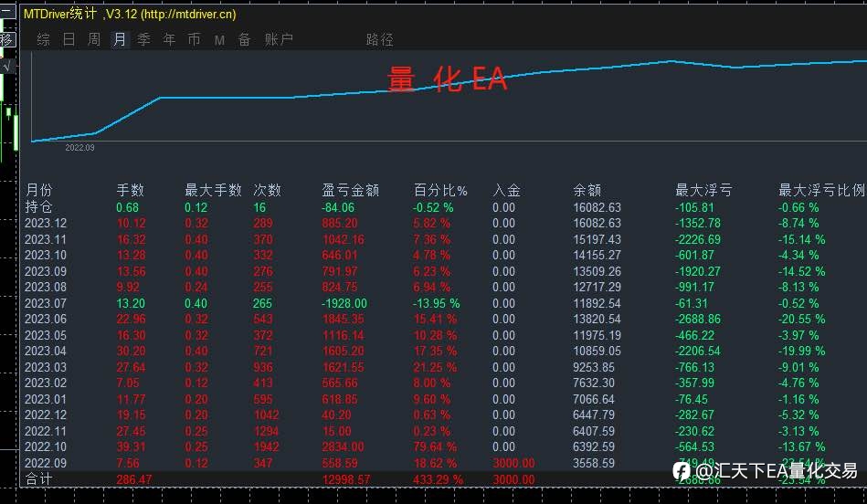
Task: Click the 2022.09 chart date marker
Action: click(x=79, y=148)
